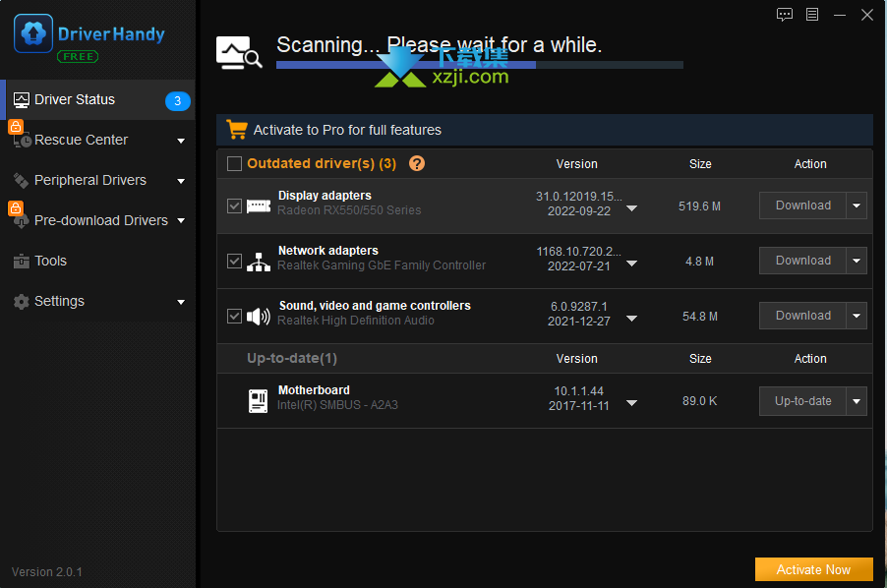Viewport: 887px width, 588px height.
Task: Minimize the DriverHandy window
Action: tap(840, 16)
